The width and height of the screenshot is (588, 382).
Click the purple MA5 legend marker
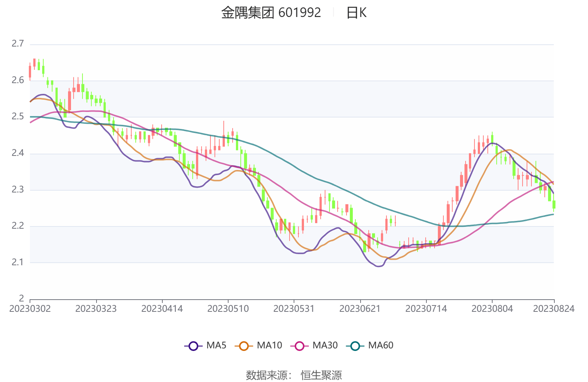click(193, 346)
